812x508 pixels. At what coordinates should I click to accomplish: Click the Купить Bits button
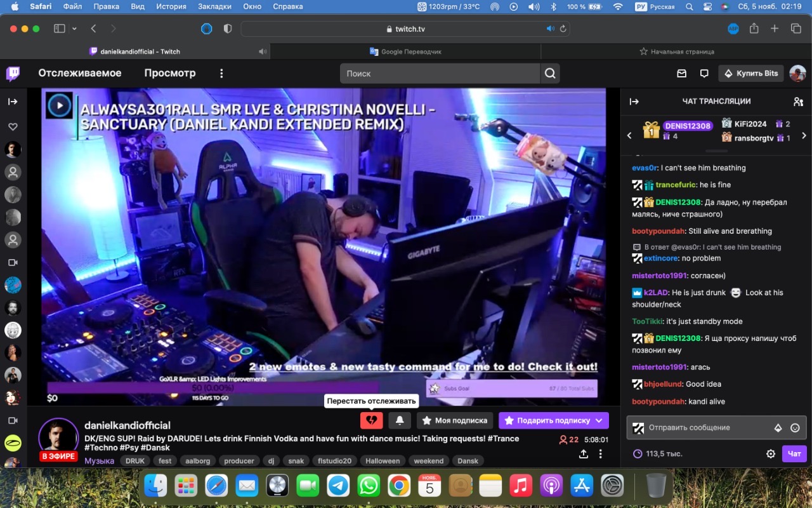point(751,74)
